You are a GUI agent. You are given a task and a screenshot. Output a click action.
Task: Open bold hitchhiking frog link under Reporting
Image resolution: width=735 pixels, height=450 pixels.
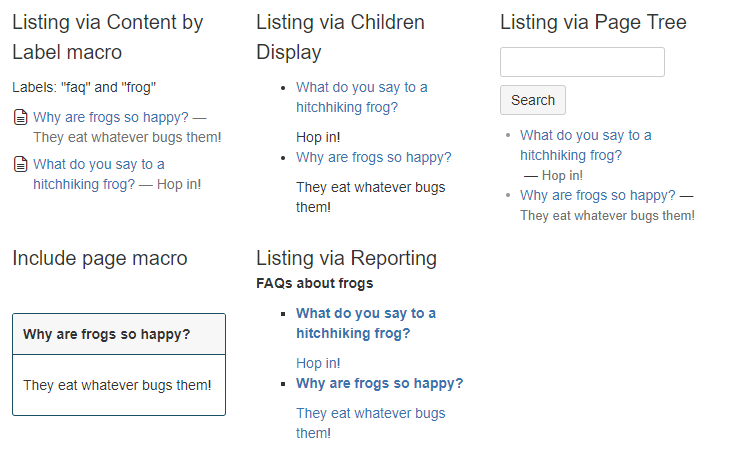pos(366,323)
